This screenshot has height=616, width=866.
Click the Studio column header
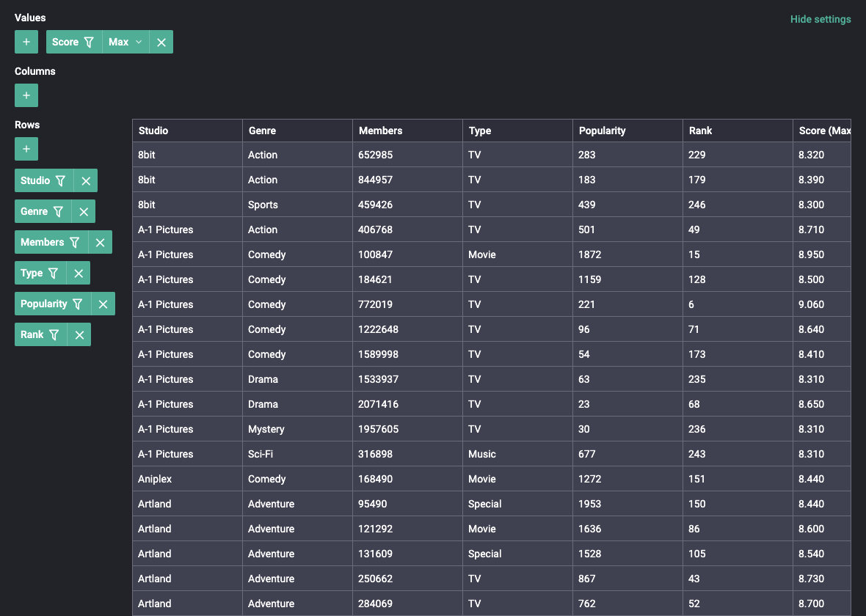point(153,131)
